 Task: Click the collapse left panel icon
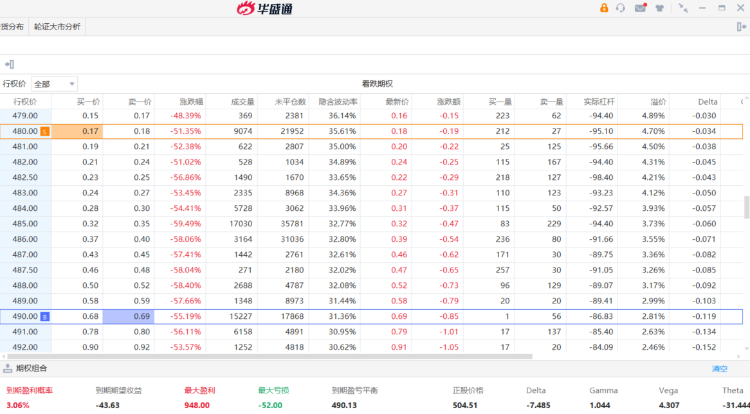coord(9,64)
